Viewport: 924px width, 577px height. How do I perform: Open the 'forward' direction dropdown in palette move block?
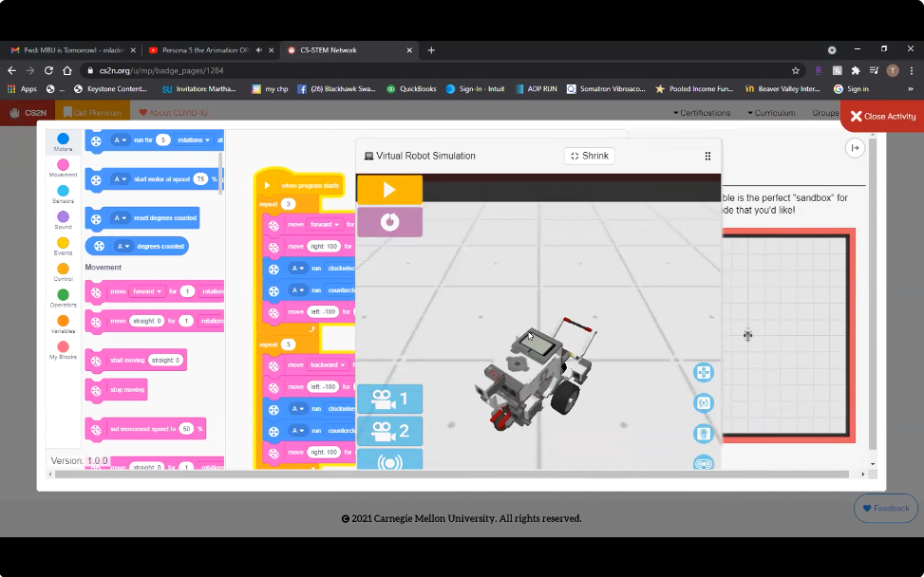pos(147,291)
